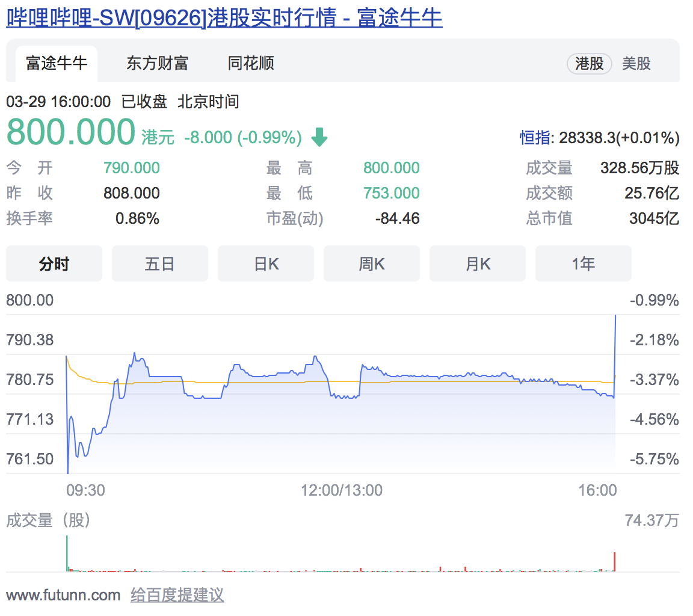693x616 pixels.
Task: Click the 恒指 index label
Action: pyautogui.click(x=535, y=138)
